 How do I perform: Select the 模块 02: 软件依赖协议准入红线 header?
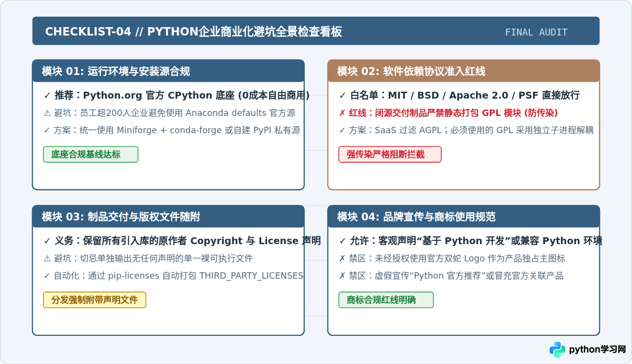click(464, 71)
